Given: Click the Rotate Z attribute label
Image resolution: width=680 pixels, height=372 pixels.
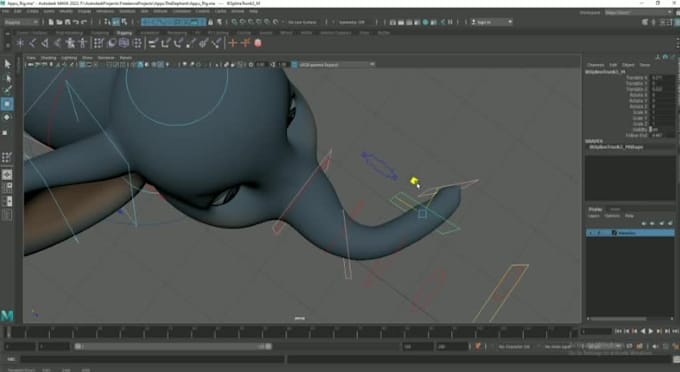Looking at the screenshot, I should pos(638,106).
